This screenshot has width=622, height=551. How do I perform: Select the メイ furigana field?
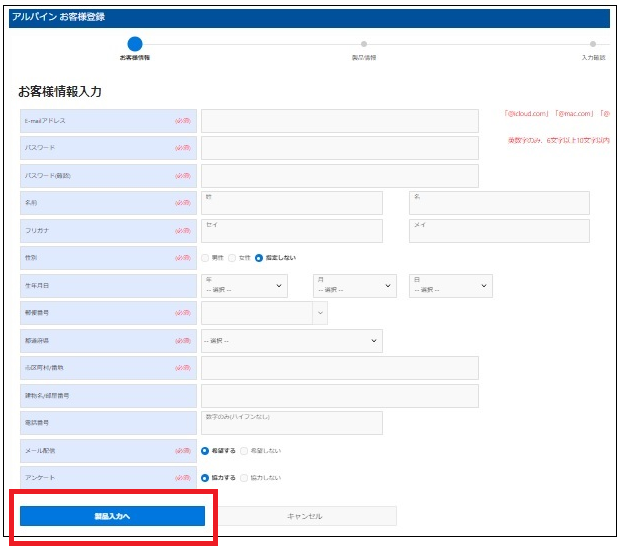point(499,231)
